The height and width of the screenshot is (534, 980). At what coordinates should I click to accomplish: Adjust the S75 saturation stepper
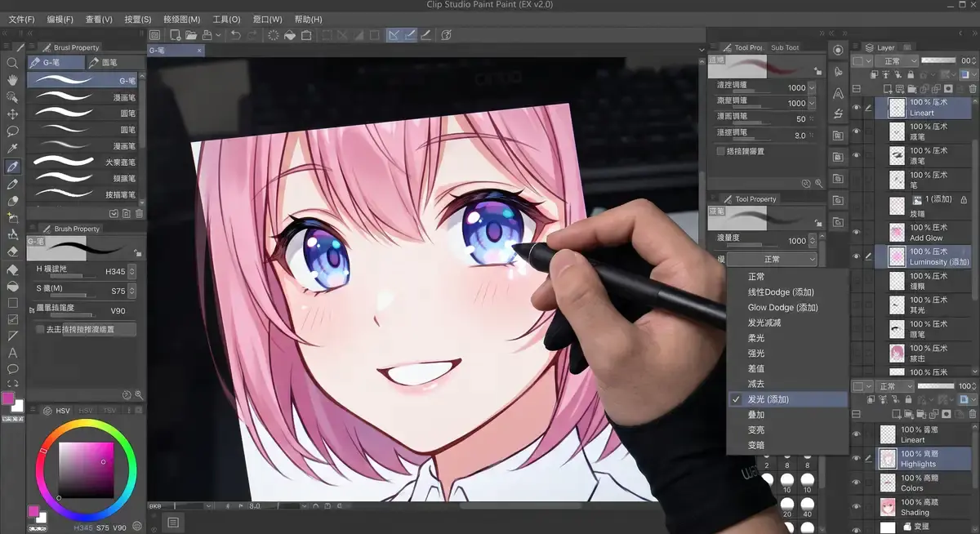[131, 291]
